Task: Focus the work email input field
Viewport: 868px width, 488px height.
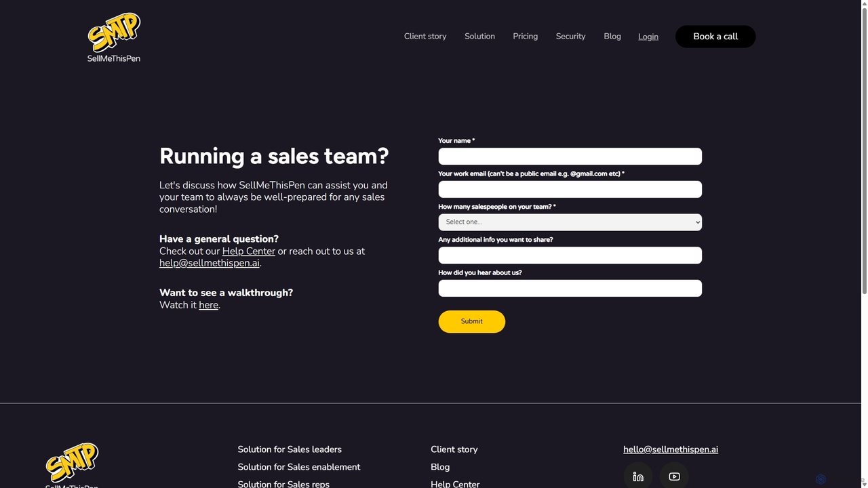Action: (570, 189)
